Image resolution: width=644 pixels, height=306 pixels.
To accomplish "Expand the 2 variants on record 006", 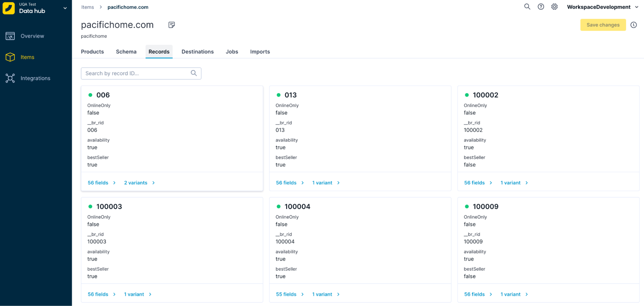I will (x=136, y=183).
